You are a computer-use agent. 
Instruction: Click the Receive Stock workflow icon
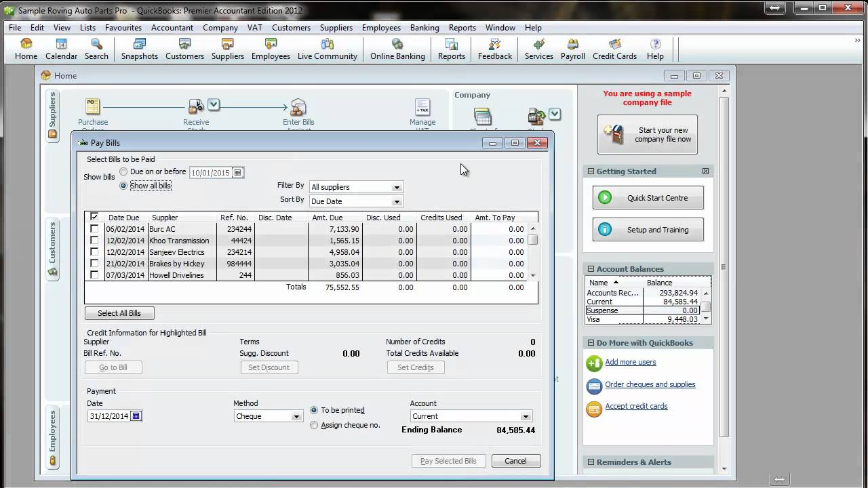click(x=196, y=106)
